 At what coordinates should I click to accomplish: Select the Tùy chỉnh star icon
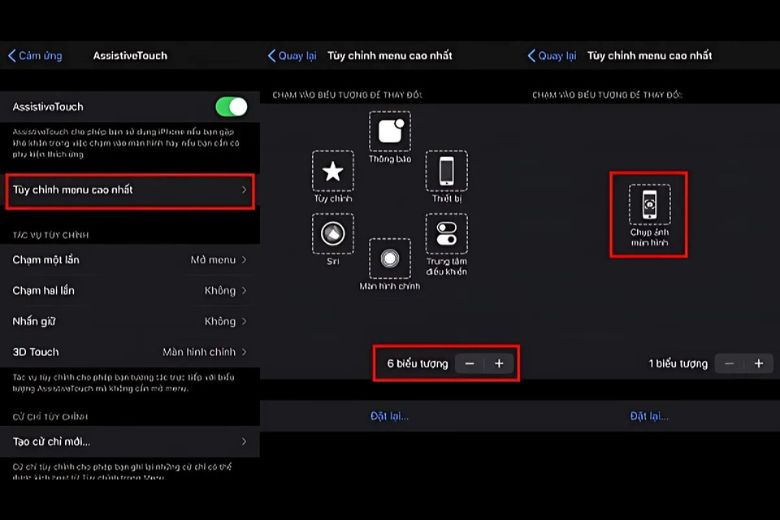[x=333, y=171]
